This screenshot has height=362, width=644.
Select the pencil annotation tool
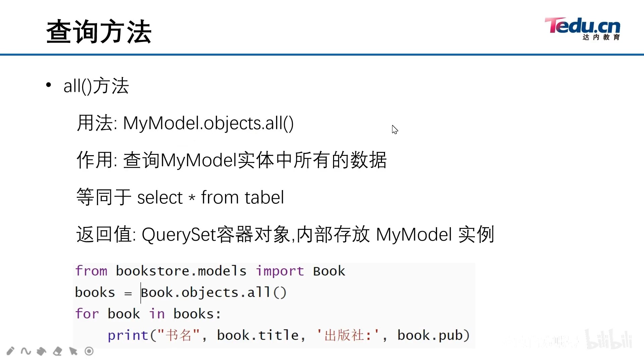coord(10,351)
